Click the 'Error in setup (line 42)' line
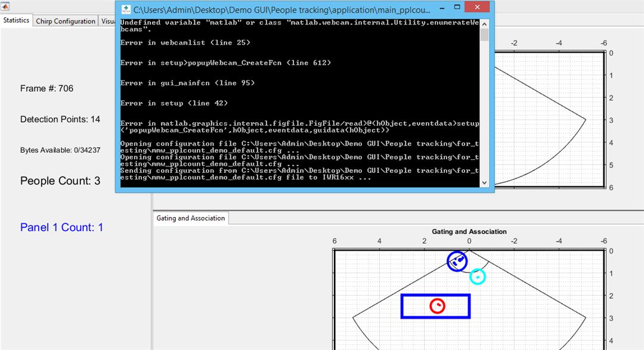Image resolution: width=644 pixels, height=350 pixels. 174,103
